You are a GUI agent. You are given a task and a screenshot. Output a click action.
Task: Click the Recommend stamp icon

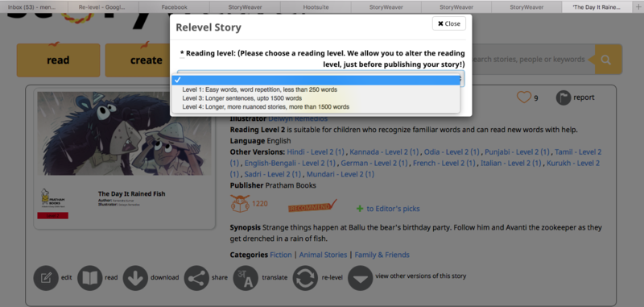(312, 205)
